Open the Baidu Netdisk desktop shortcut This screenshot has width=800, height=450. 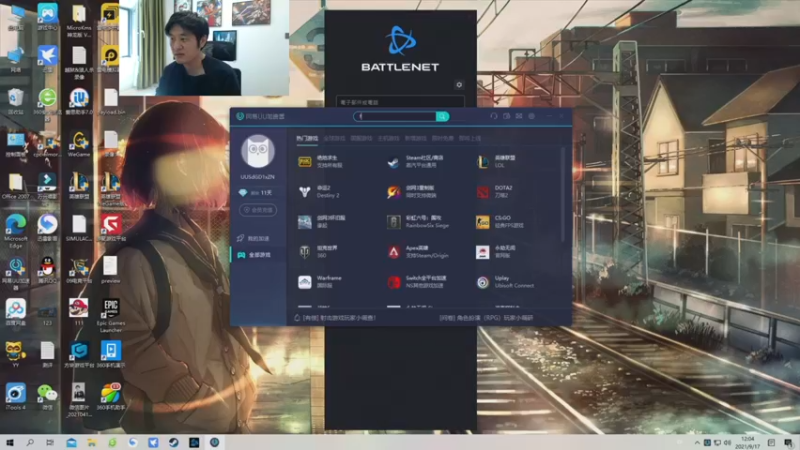coord(16,312)
